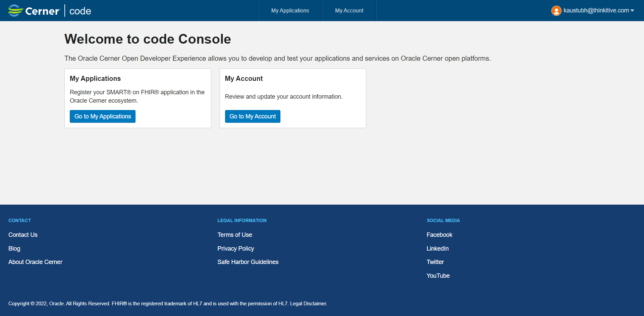Open My Account in the top navigation
Viewport: 644px width, 316px height.
click(x=349, y=10)
